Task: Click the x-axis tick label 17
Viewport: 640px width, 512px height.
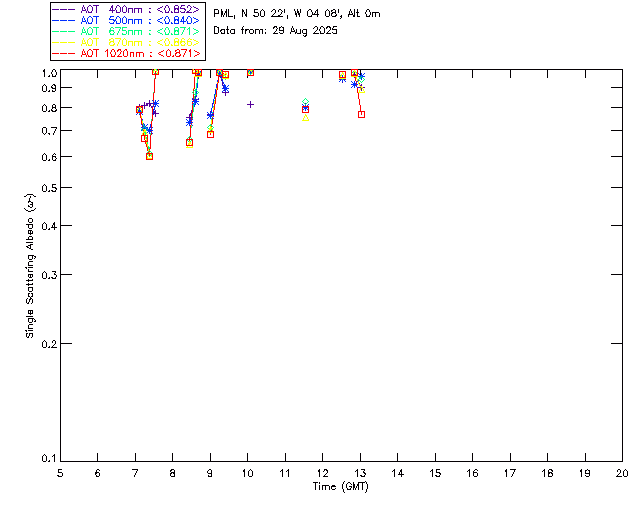Action: [510, 473]
